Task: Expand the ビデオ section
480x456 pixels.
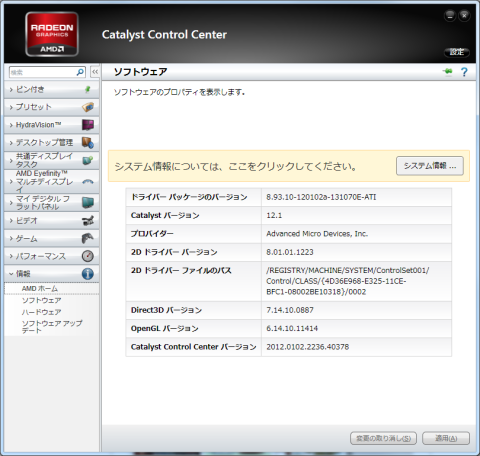Action: tap(52, 220)
